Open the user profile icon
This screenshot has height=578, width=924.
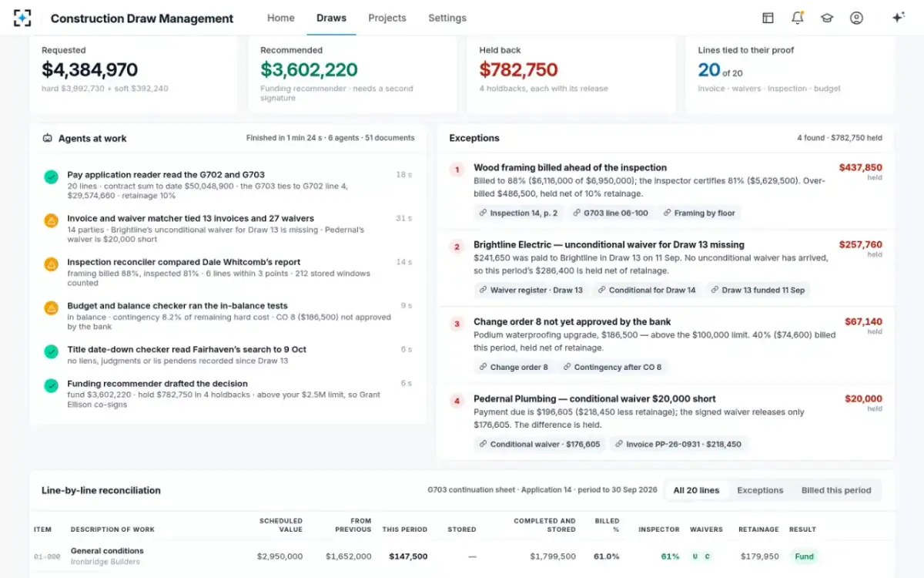(856, 18)
